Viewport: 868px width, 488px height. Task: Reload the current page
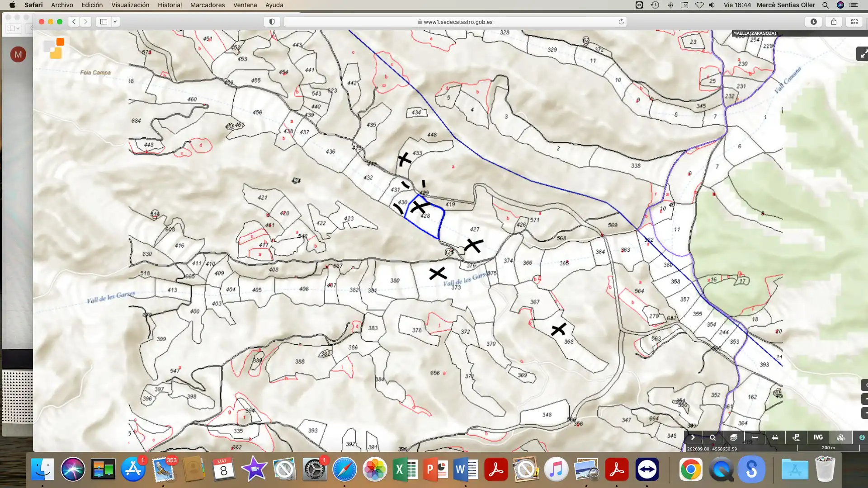click(x=621, y=22)
